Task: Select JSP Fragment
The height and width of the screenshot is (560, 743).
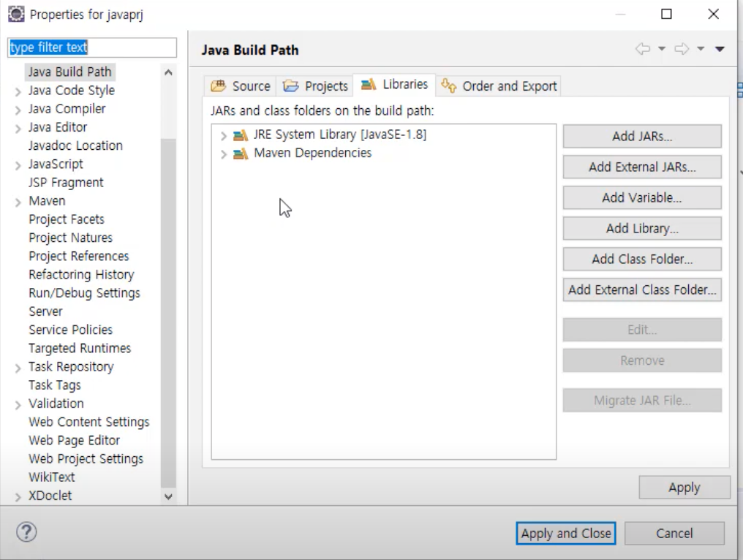Action: pos(66,183)
